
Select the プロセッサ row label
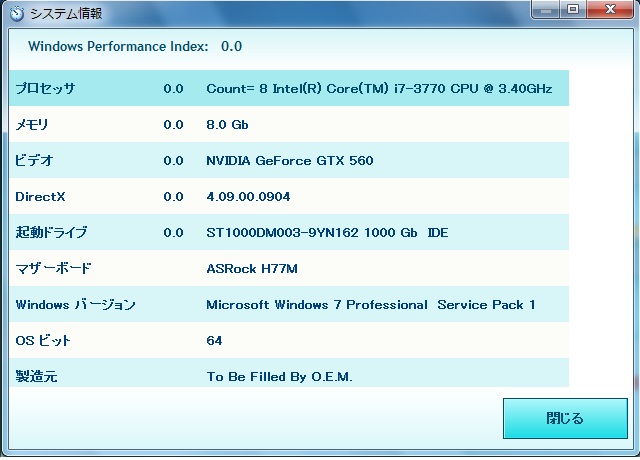point(45,88)
